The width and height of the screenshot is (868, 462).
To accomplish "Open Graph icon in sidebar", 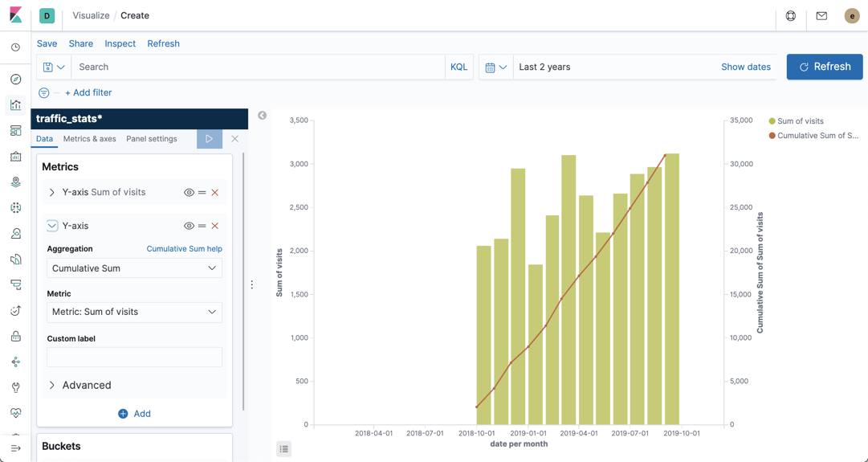I will click(x=15, y=362).
